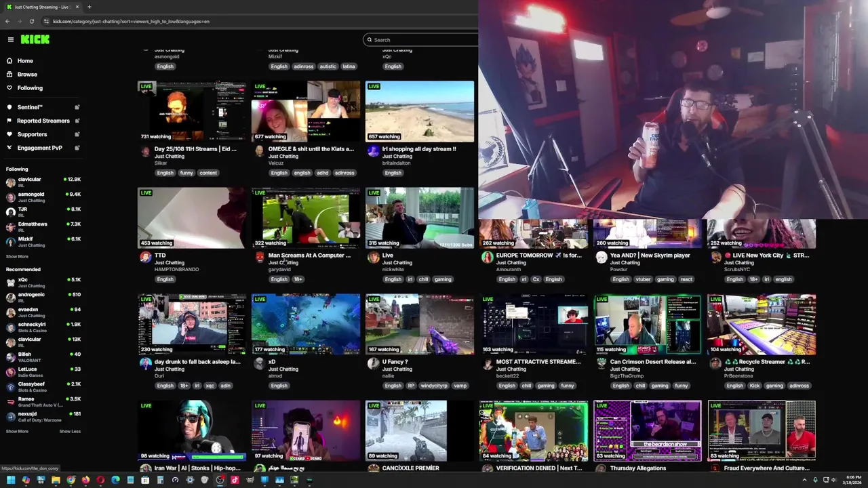This screenshot has width=868, height=488.
Task: Open Following via its heart icon
Action: [x=9, y=87]
